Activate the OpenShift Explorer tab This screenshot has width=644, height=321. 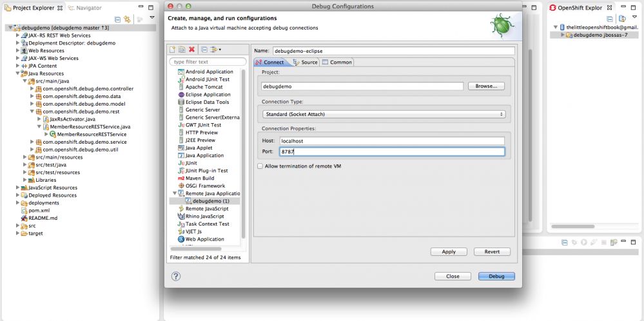580,8
